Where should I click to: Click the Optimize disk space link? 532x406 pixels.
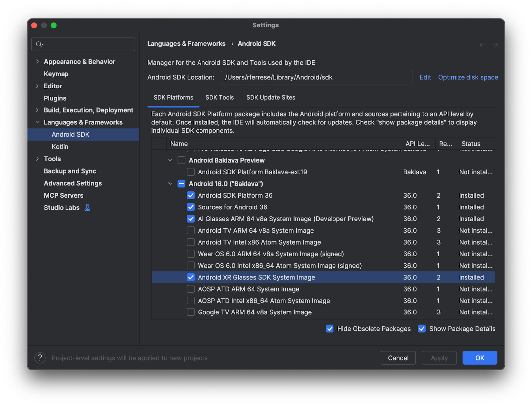click(x=467, y=77)
